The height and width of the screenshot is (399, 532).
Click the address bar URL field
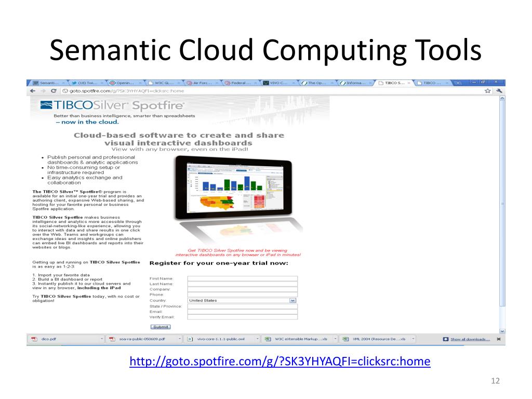point(271,91)
